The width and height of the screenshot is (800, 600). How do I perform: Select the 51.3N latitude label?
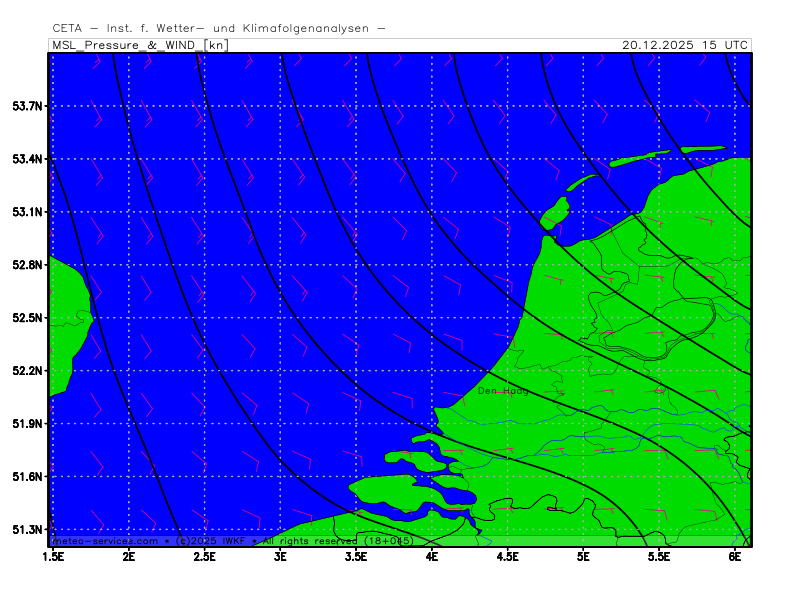click(28, 530)
